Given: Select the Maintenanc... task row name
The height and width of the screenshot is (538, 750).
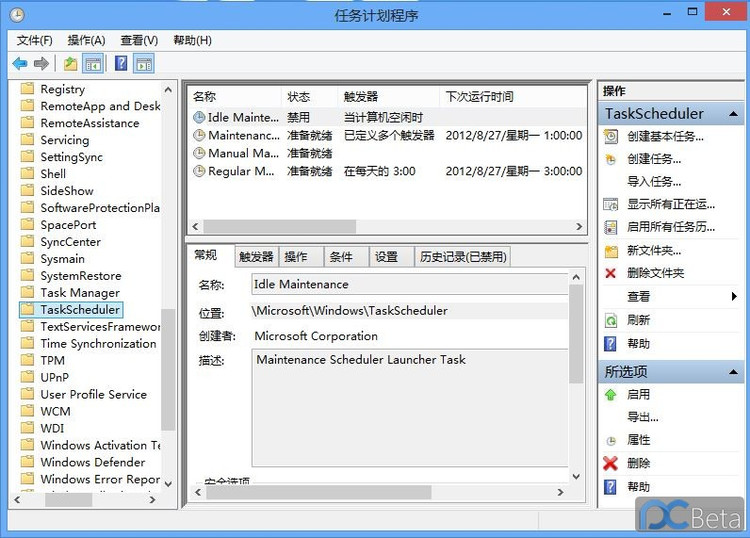Looking at the screenshot, I should tap(244, 135).
